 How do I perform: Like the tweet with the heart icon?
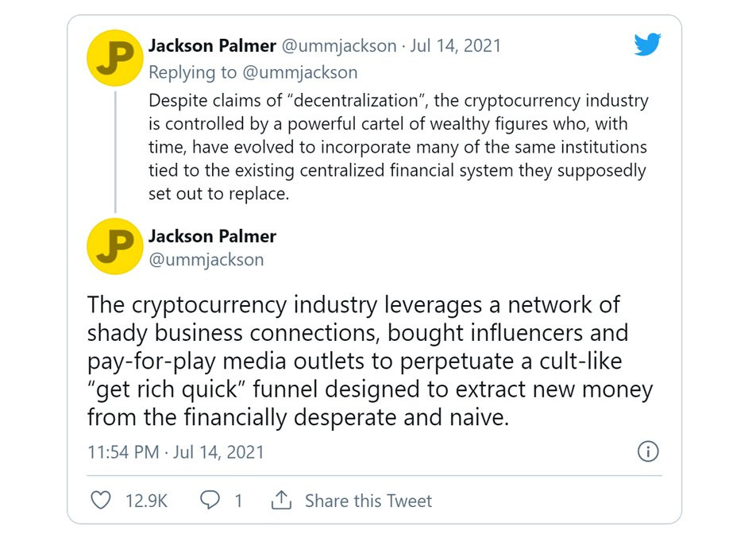[101, 501]
